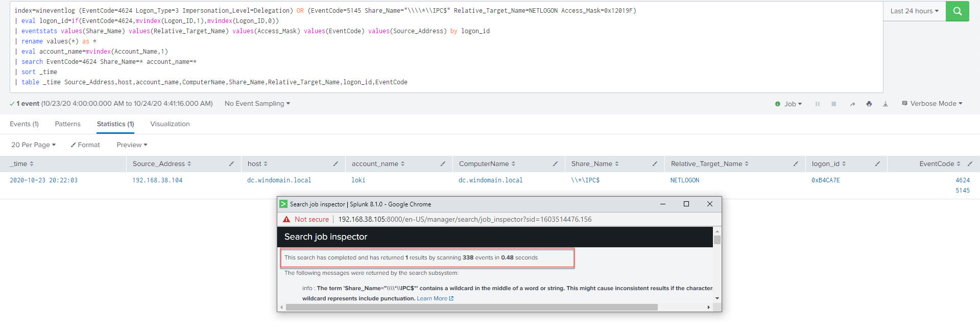Edit the host column with pencil icon
Viewport: 980px width, 330px height.
click(336, 163)
